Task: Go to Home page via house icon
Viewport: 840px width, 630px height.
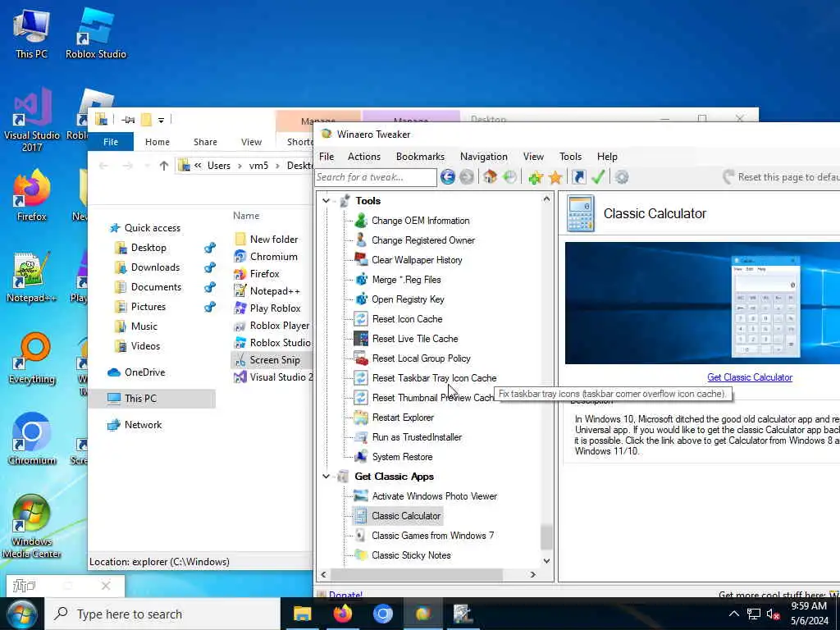Action: point(490,177)
